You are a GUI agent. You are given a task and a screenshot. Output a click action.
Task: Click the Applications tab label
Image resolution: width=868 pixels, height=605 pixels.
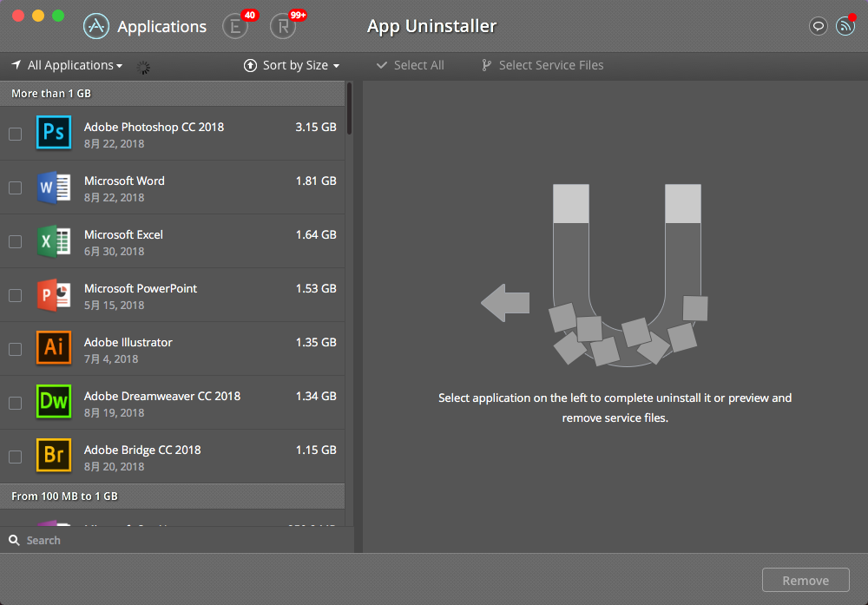(x=161, y=27)
